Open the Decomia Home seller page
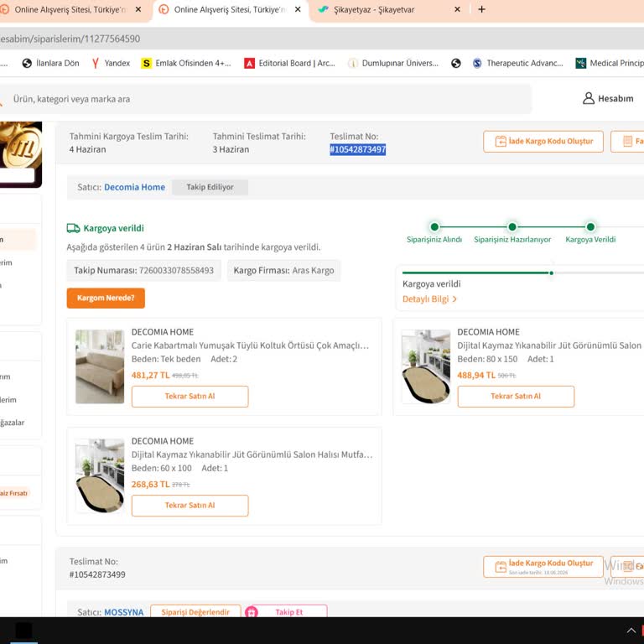 pos(134,187)
